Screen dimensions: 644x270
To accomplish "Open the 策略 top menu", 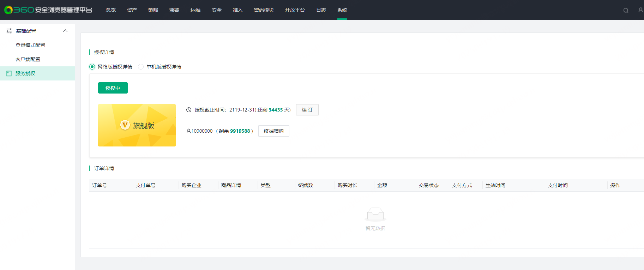I will point(153,10).
